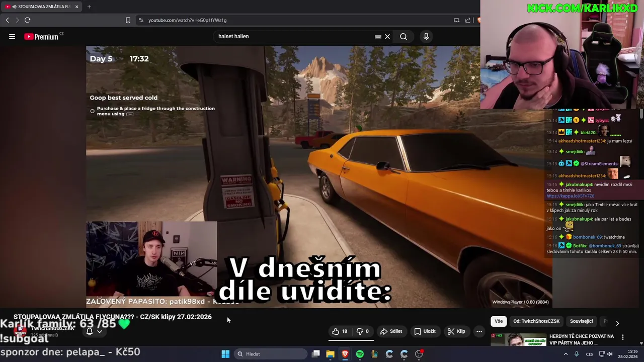Click @StreamElements name in chat

[x=599, y=163]
